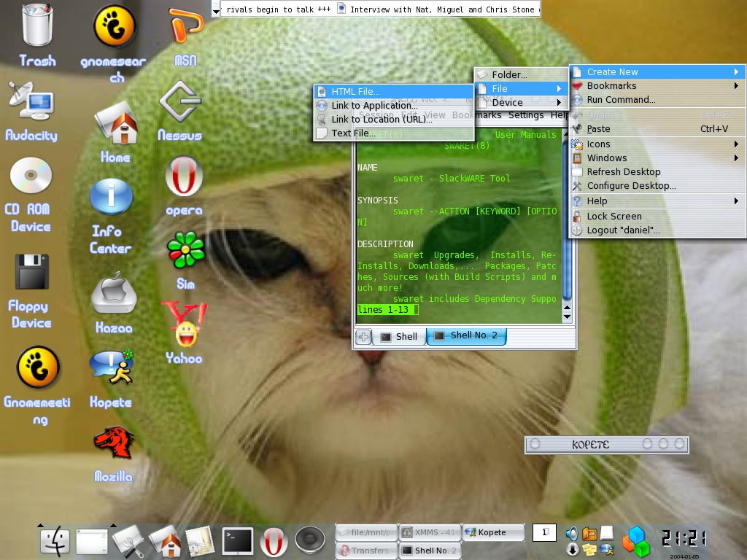Launch gnomesearch from the desktop
This screenshot has width=747, height=560.
click(115, 26)
